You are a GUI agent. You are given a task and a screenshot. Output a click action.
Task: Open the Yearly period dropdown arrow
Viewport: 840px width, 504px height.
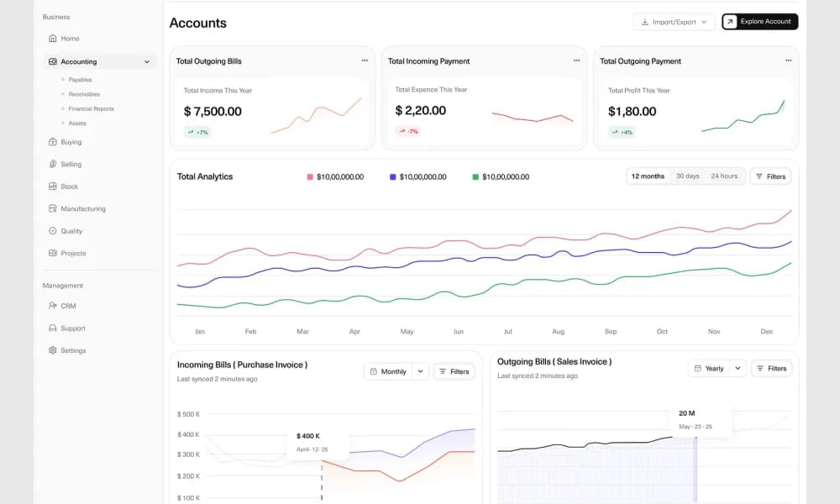738,369
